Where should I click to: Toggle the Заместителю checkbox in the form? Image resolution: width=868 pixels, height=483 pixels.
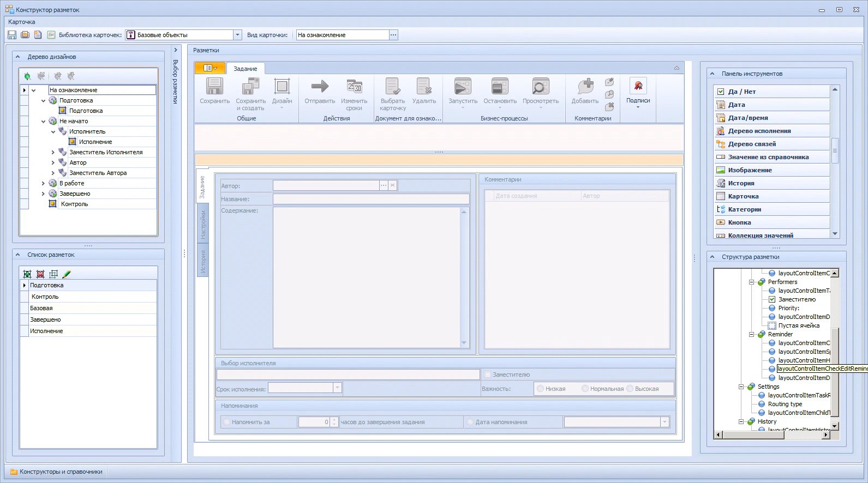tap(488, 375)
